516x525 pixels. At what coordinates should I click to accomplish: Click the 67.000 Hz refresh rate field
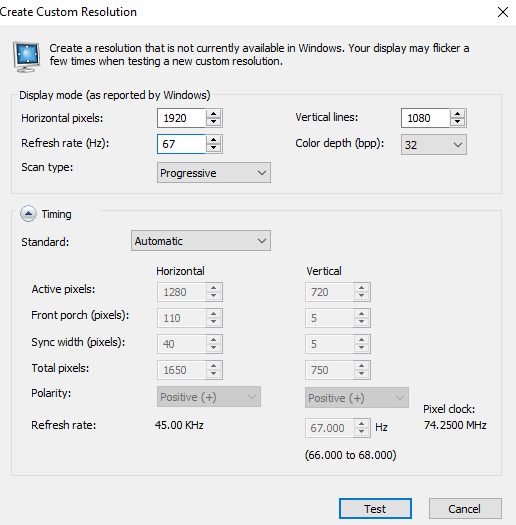329,428
